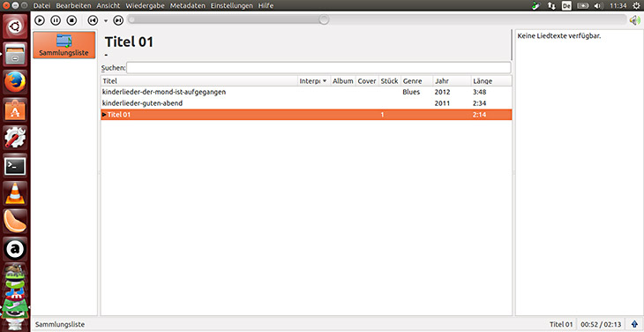Click the blue up-arrow status bar icon
Image resolution: width=644 pixels, height=332 pixels.
tap(634, 324)
